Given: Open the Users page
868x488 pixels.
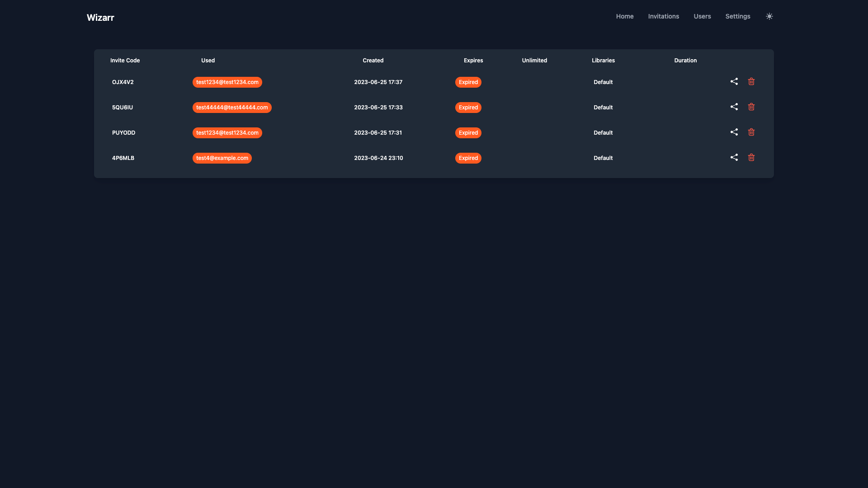Looking at the screenshot, I should [x=702, y=16].
